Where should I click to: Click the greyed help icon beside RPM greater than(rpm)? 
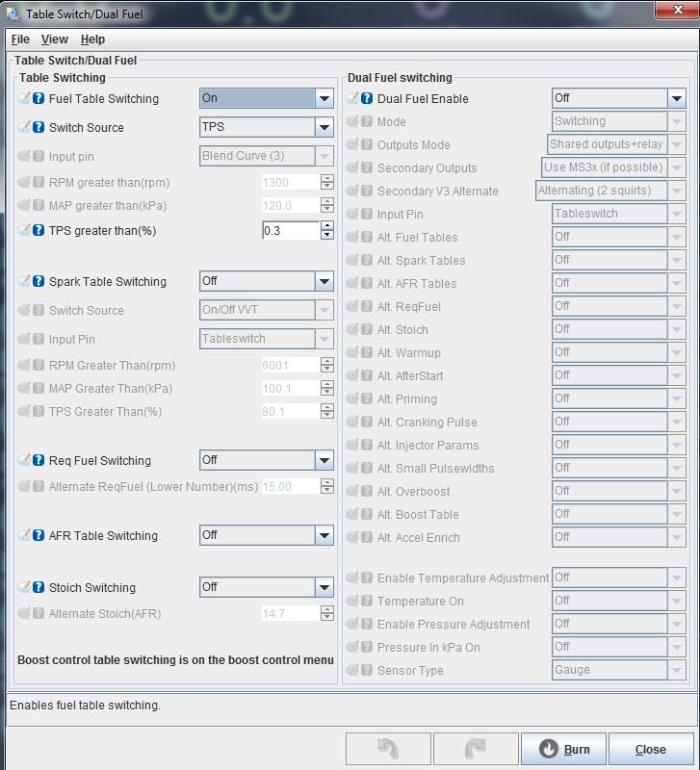point(39,182)
